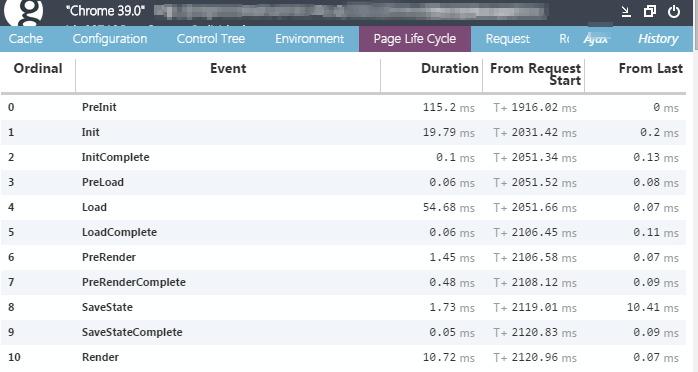
Task: Switch to the Cache tab
Action: pyautogui.click(x=26, y=39)
